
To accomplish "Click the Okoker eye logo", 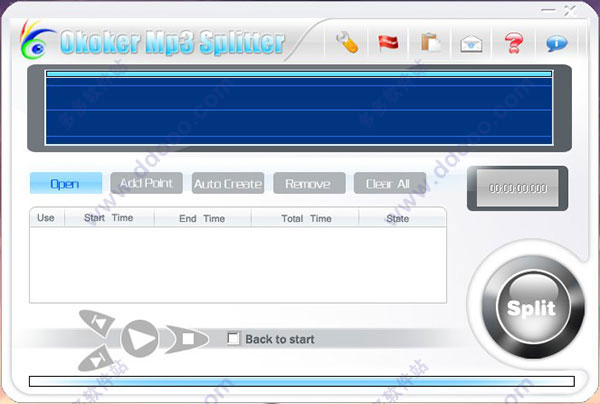I will [37, 41].
